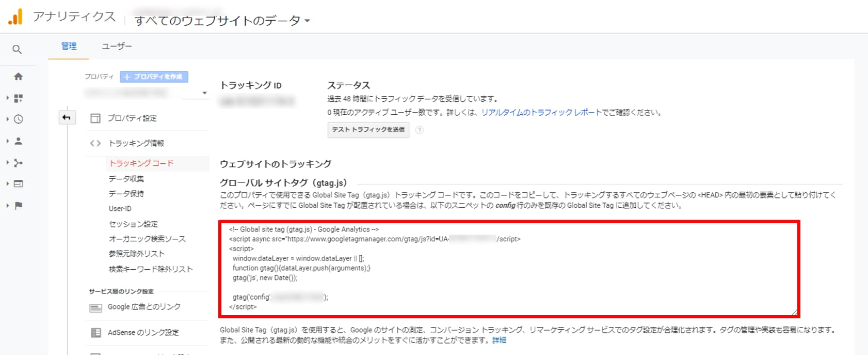
Task: Click the プロパティ設定 window icon
Action: tap(95, 118)
